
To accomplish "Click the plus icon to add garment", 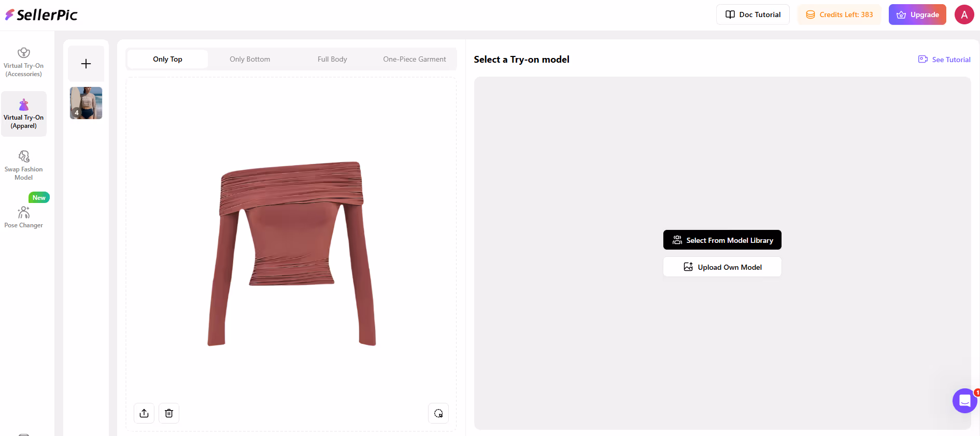I will point(86,64).
